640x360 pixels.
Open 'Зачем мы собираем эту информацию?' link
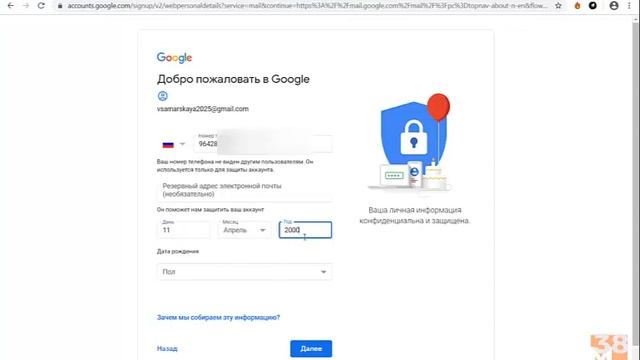point(218,317)
